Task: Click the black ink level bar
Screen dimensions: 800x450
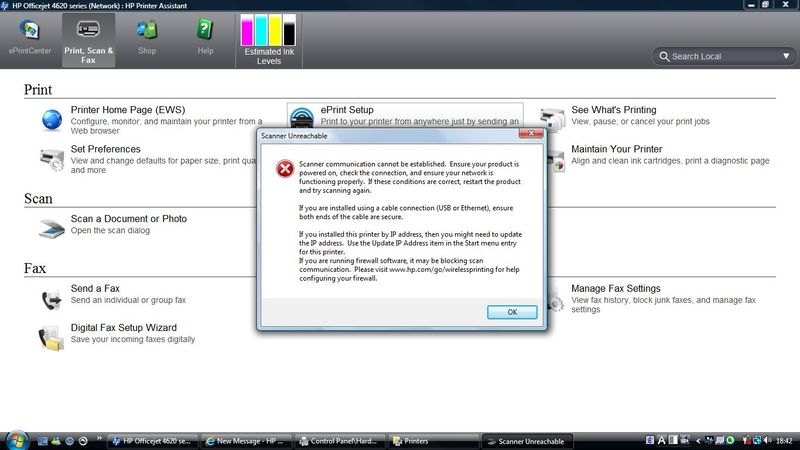Action: click(289, 31)
